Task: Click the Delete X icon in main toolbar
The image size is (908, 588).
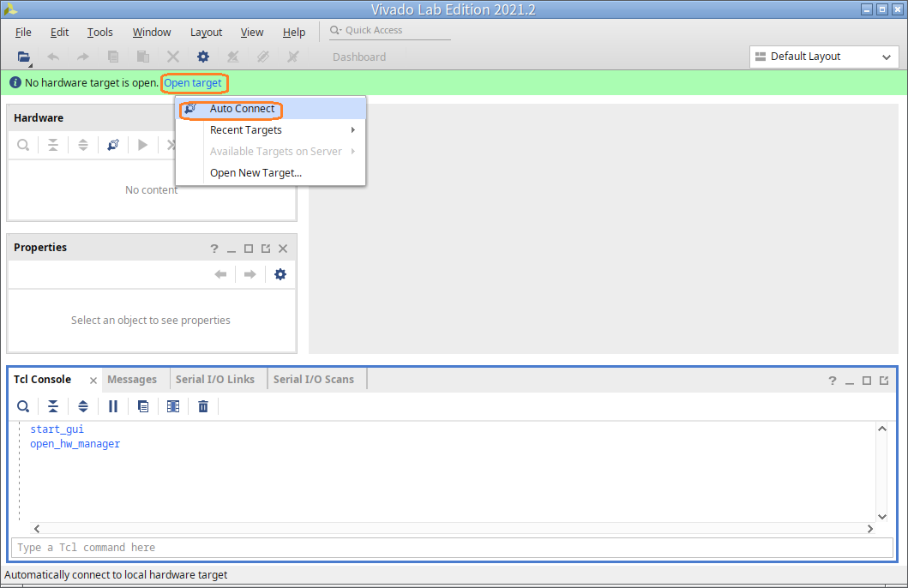Action: [x=172, y=57]
